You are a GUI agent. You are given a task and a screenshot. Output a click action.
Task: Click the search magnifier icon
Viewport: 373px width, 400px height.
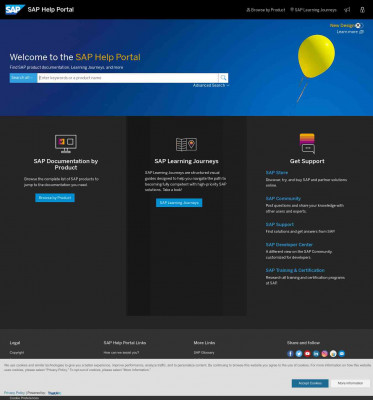[x=223, y=78]
